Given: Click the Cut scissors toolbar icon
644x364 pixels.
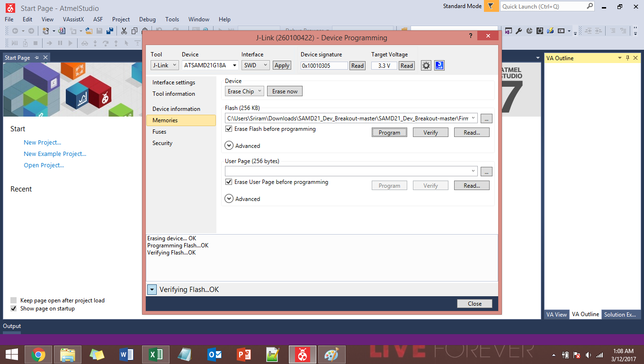Looking at the screenshot, I should pyautogui.click(x=124, y=31).
